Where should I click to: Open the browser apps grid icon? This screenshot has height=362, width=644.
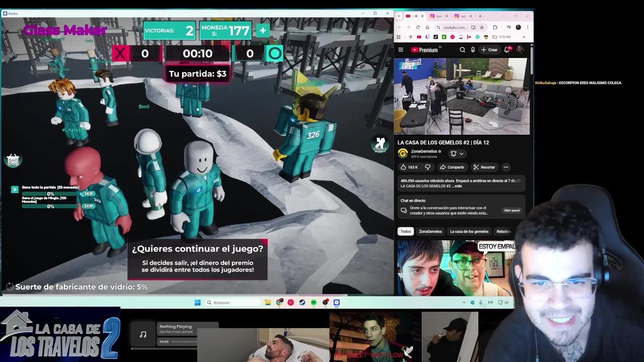(399, 37)
